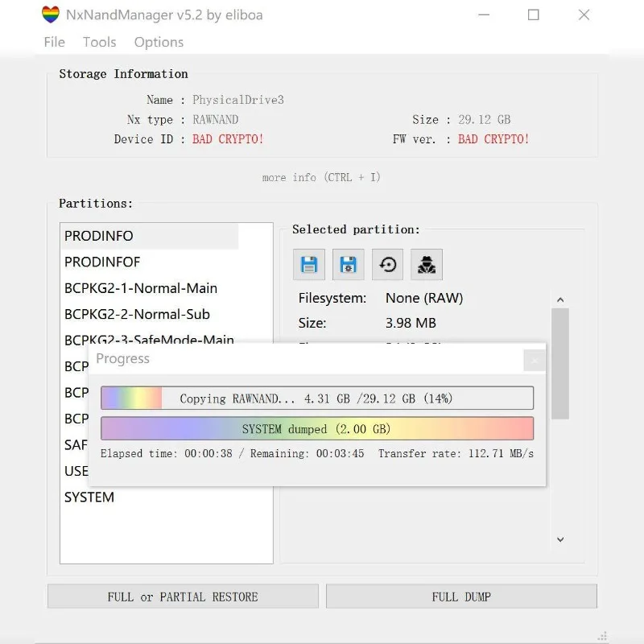The height and width of the screenshot is (644, 644).
Task: Click the Transfer rate 112.71 MB/s text
Action: pos(456,453)
